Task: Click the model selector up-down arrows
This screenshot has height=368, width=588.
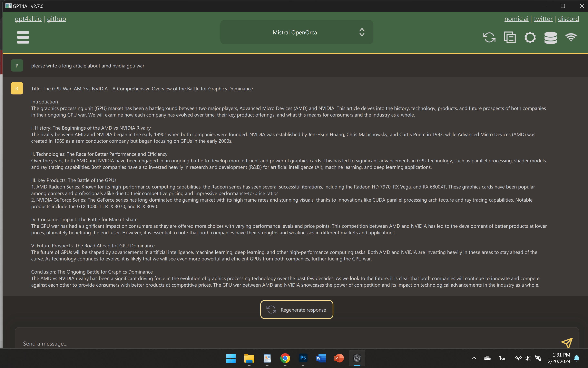Action: [362, 32]
